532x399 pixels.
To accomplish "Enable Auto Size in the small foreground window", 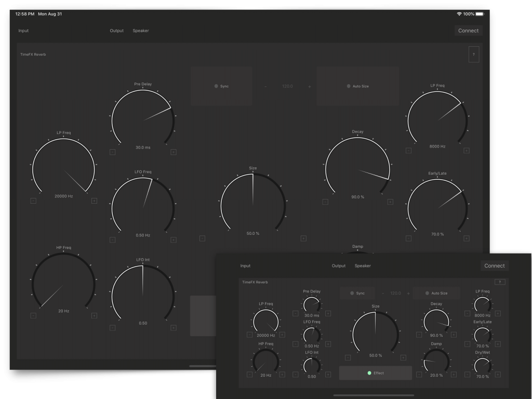I will tap(436, 293).
